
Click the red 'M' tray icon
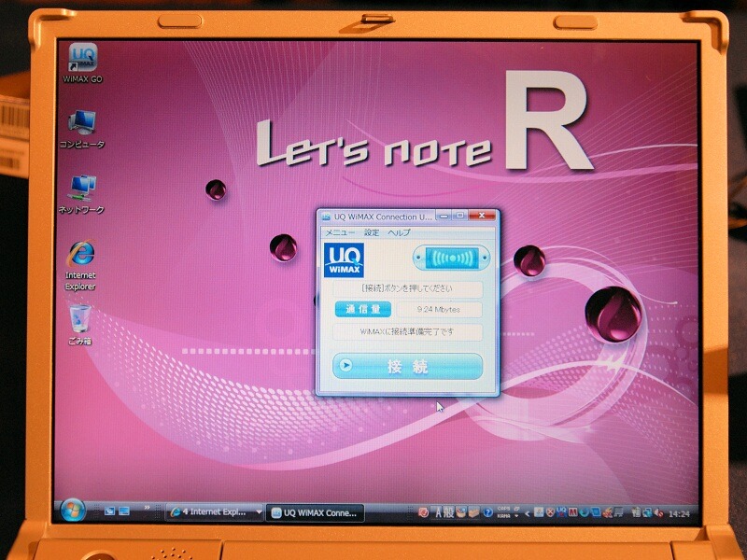[x=573, y=512]
